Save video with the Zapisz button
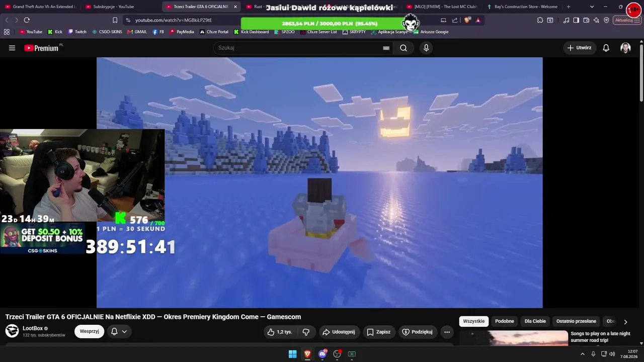The image size is (644, 362). (378, 332)
